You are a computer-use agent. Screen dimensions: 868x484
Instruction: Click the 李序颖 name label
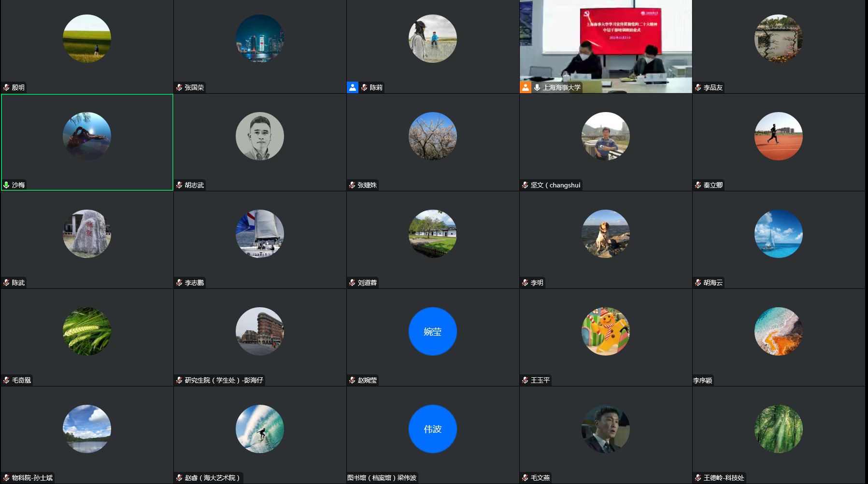click(x=703, y=381)
